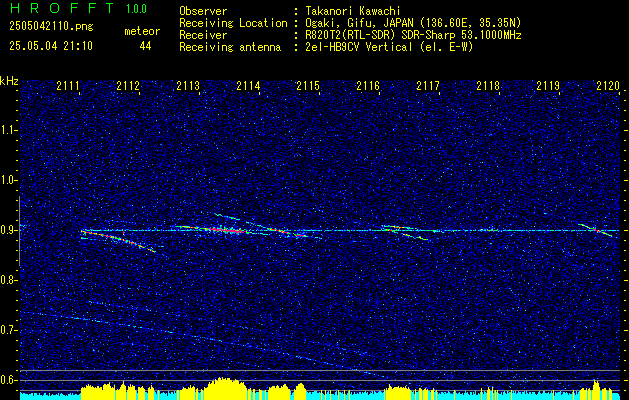Click the 2120 time marker

(608, 85)
